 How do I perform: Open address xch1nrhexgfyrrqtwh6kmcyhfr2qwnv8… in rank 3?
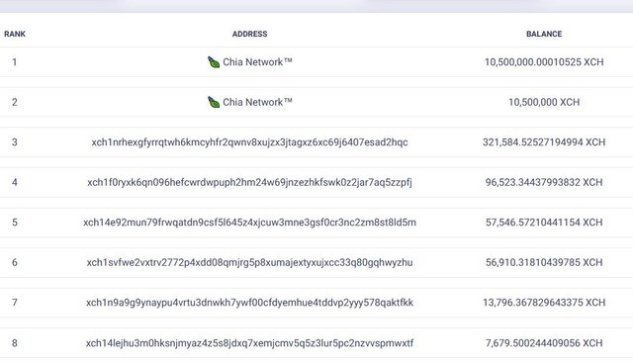pyautogui.click(x=249, y=142)
